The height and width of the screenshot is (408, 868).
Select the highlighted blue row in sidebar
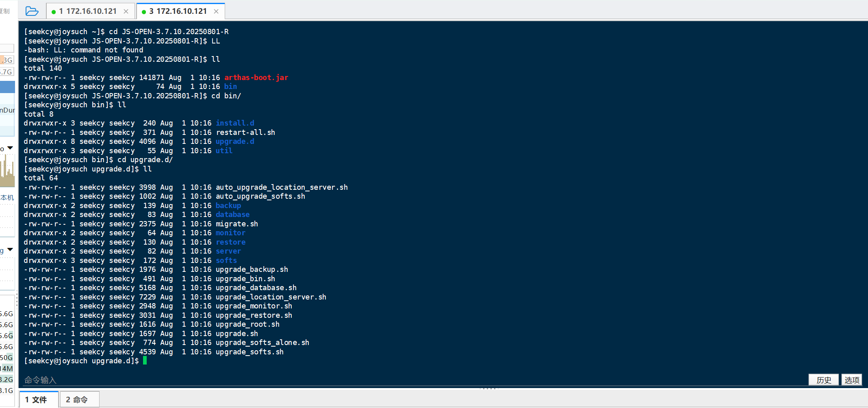click(x=7, y=87)
